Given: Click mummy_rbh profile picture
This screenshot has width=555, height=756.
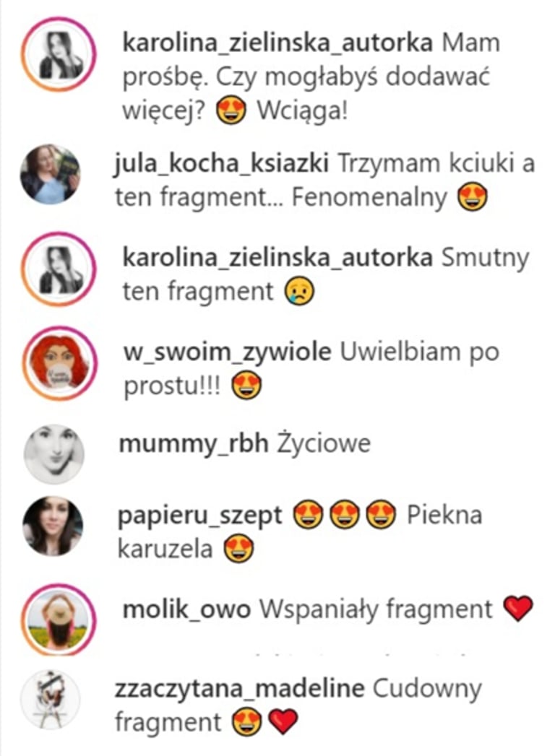Looking at the screenshot, I should (54, 453).
